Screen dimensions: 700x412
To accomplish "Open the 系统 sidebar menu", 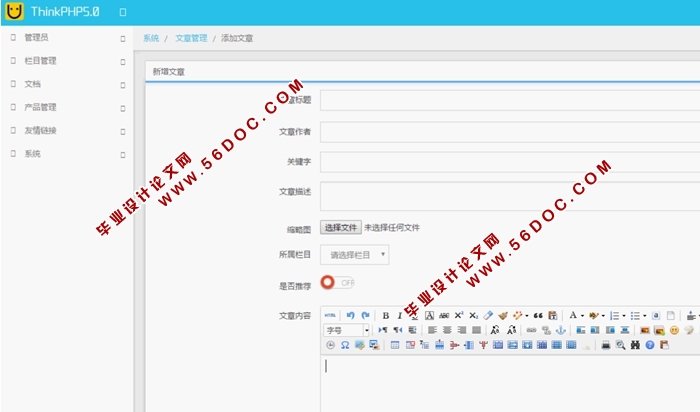I will (67, 154).
